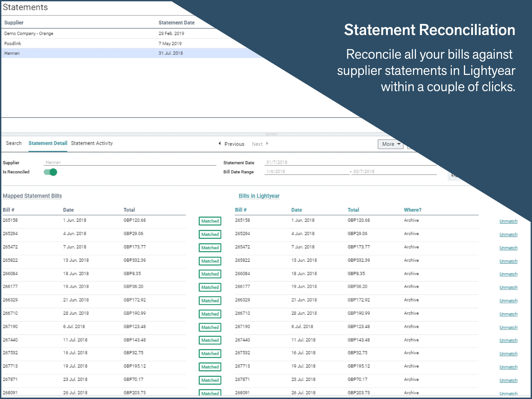Click the Supplier input field

[x=130, y=162]
